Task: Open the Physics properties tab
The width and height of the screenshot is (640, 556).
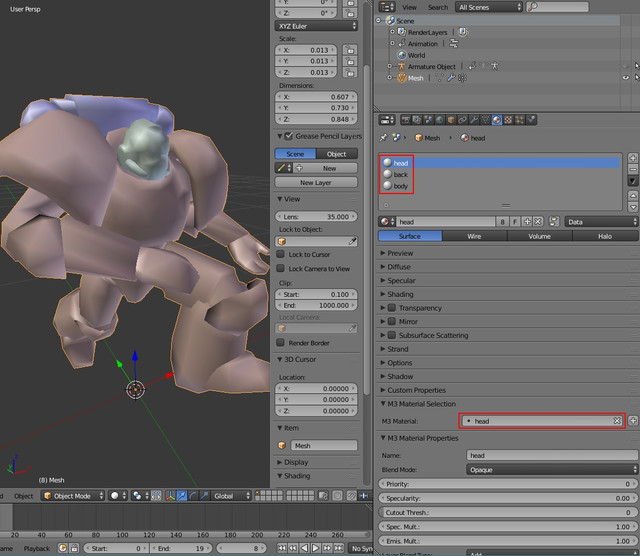Action: 531,120
